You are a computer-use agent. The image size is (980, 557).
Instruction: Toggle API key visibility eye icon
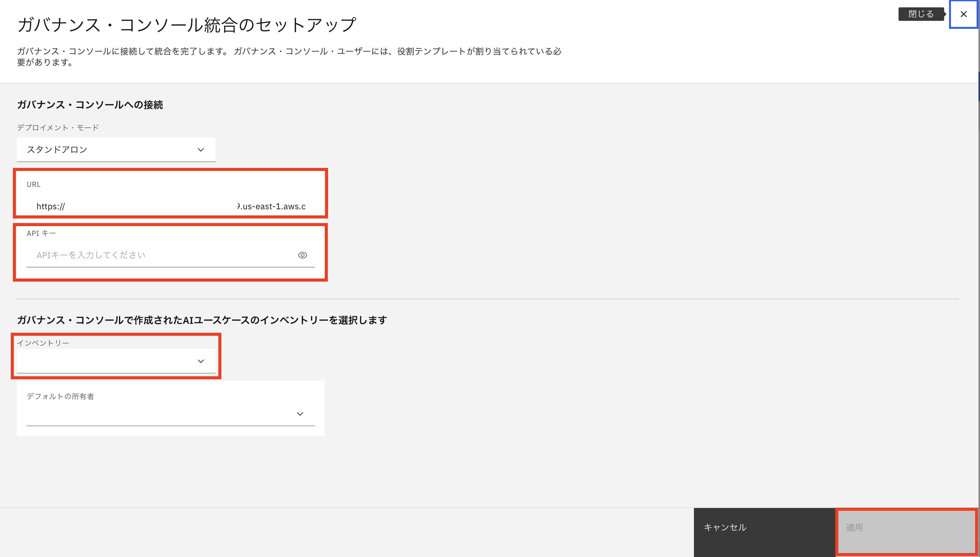pos(302,255)
